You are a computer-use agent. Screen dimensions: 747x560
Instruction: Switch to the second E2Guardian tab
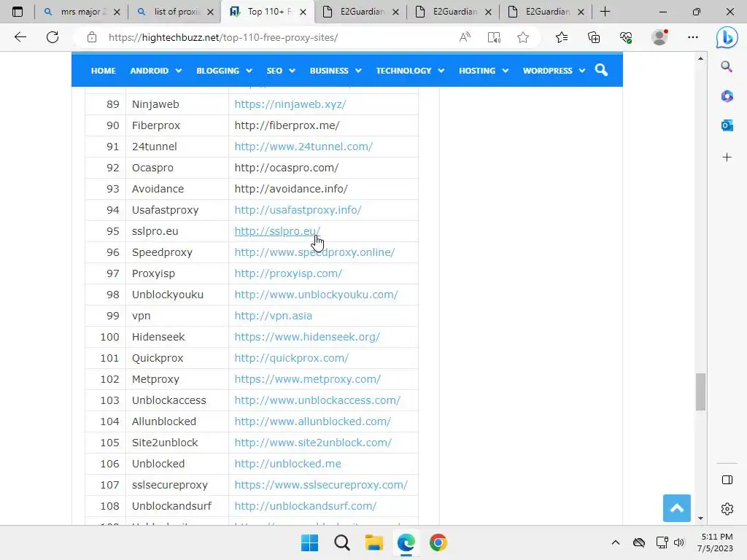(454, 12)
